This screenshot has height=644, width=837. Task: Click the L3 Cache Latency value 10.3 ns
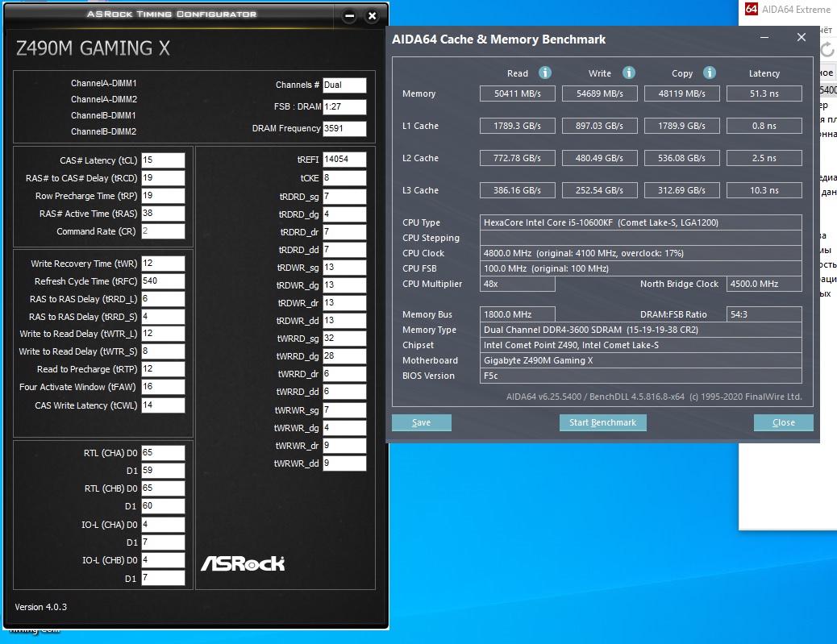pyautogui.click(x=764, y=190)
